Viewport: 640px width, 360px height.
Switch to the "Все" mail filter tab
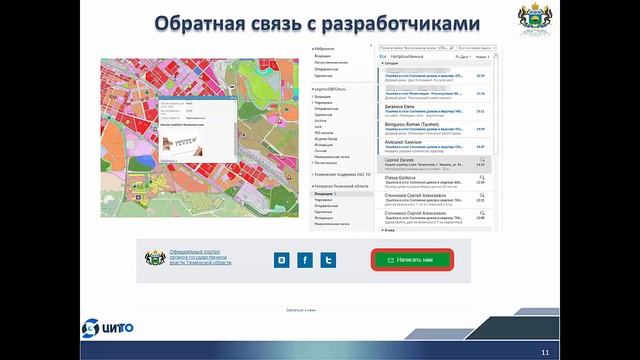382,56
